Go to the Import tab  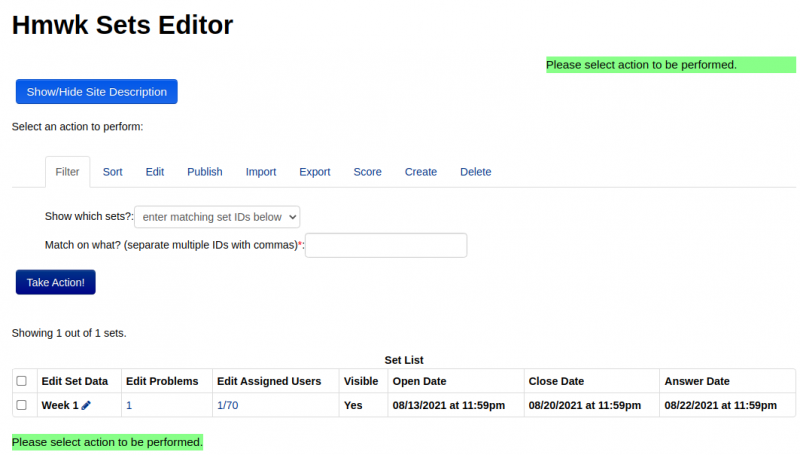(x=261, y=172)
